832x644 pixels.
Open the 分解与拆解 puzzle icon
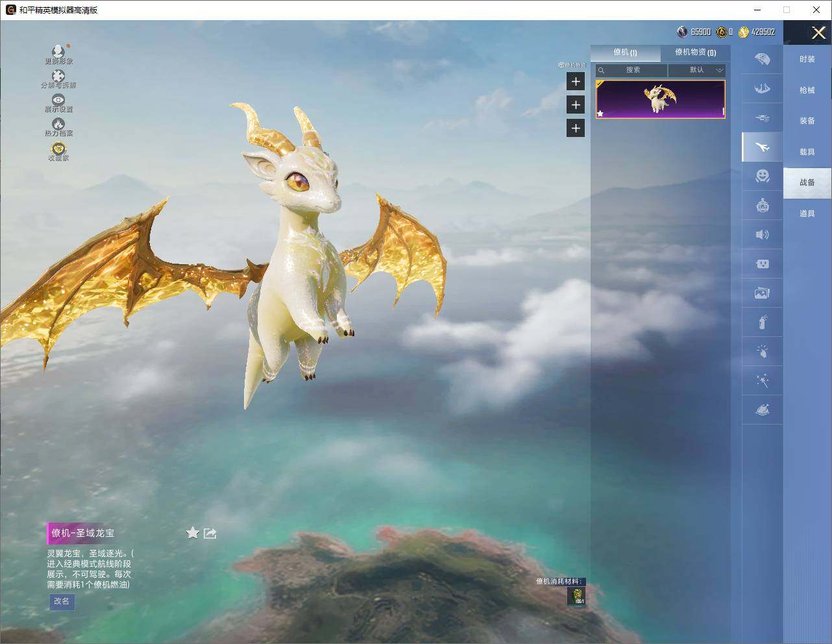[x=58, y=79]
